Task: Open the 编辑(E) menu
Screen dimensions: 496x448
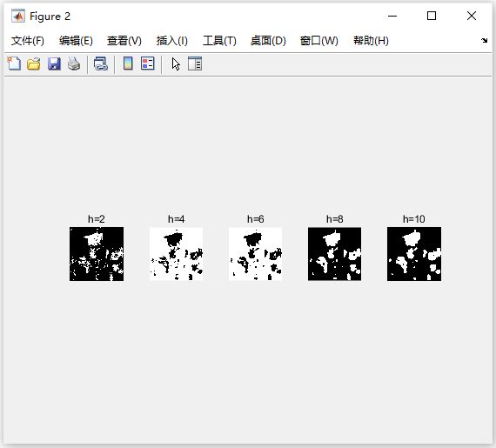Action: tap(76, 41)
